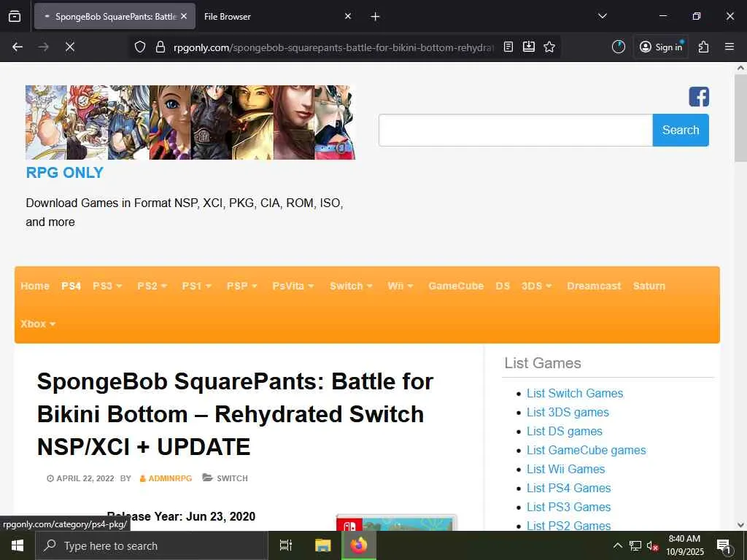Screen dimensions: 747x560
Task: Click Sign in account button
Action: point(661,47)
